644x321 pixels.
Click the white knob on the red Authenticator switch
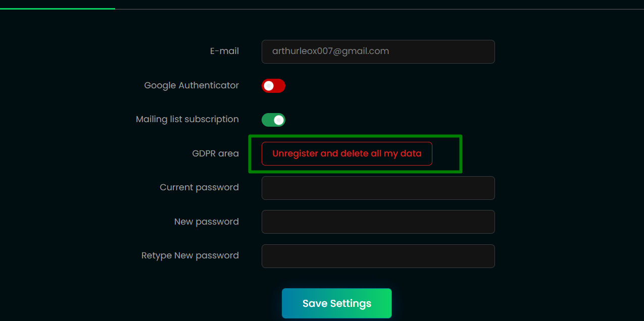pos(269,86)
